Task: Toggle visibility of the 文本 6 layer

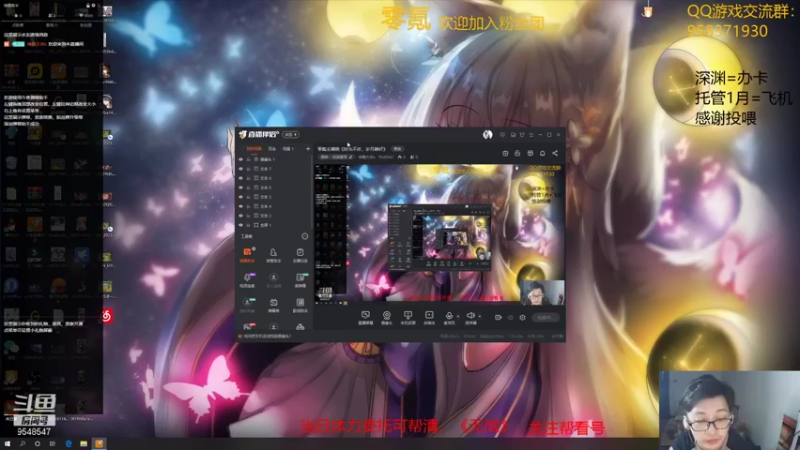Action: pos(241,178)
